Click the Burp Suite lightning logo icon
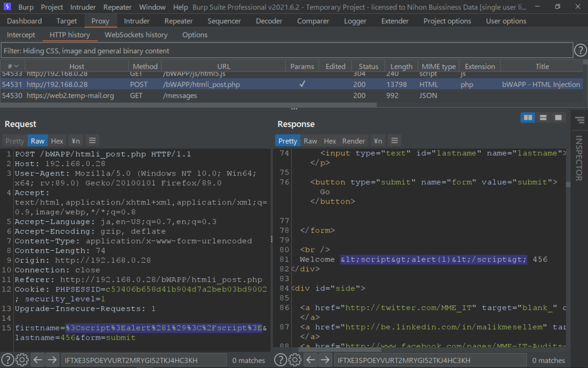 tap(7, 7)
